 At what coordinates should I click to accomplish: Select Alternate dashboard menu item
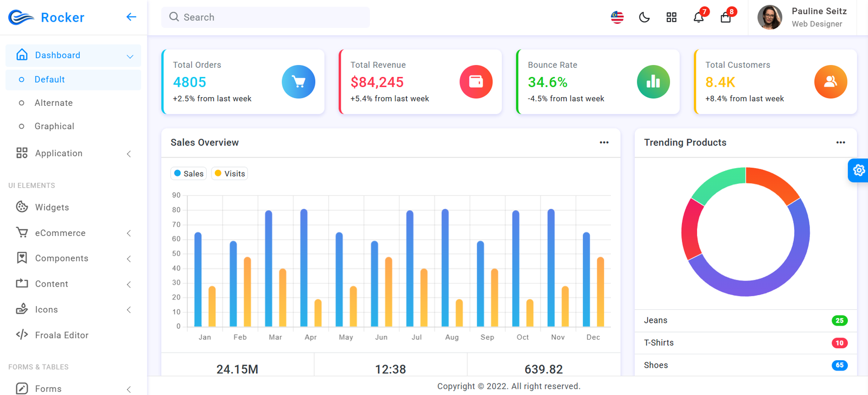pyautogui.click(x=53, y=103)
